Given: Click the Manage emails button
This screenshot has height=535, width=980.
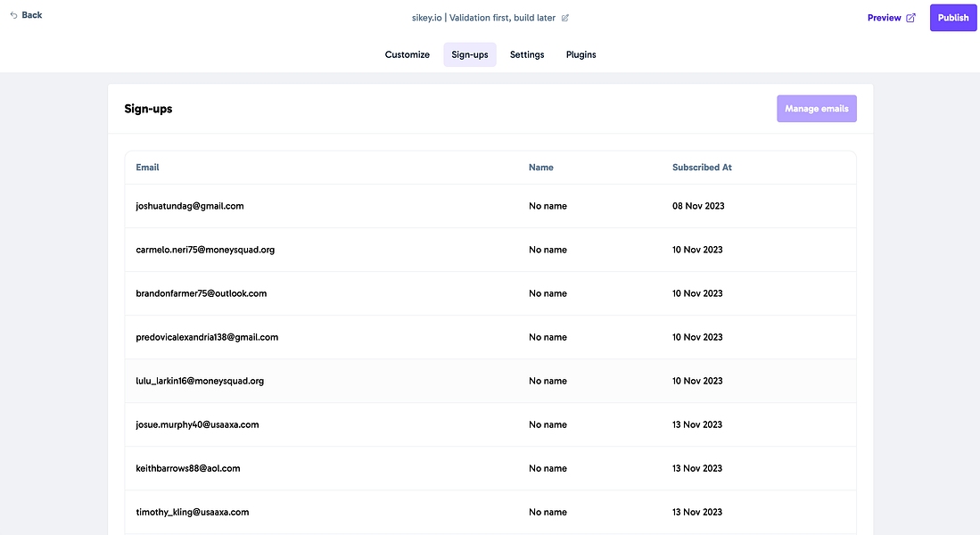Looking at the screenshot, I should 816,109.
